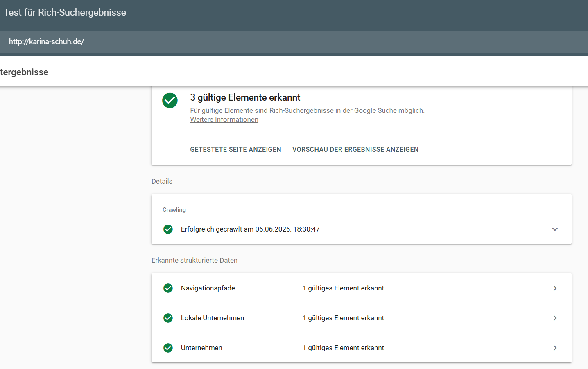Image resolution: width=588 pixels, height=369 pixels.
Task: Click the Details heading
Action: (162, 181)
